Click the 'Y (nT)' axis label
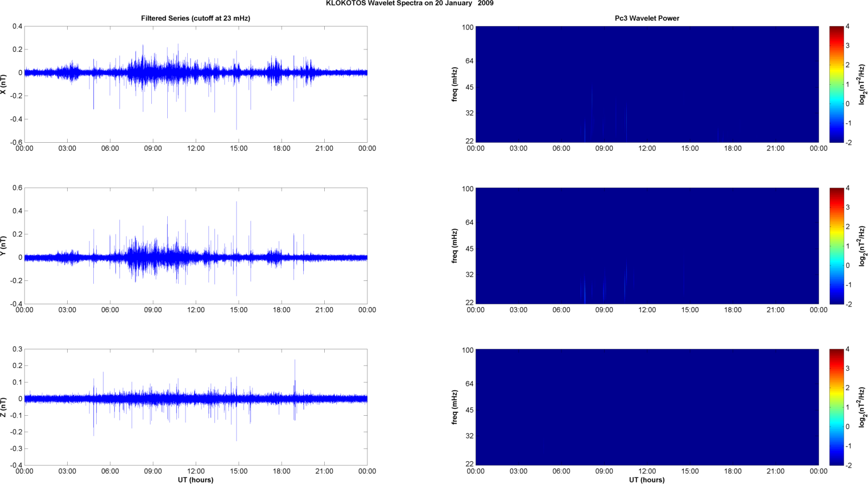Image resolution: width=868 pixels, height=484 pixels. click(3, 246)
